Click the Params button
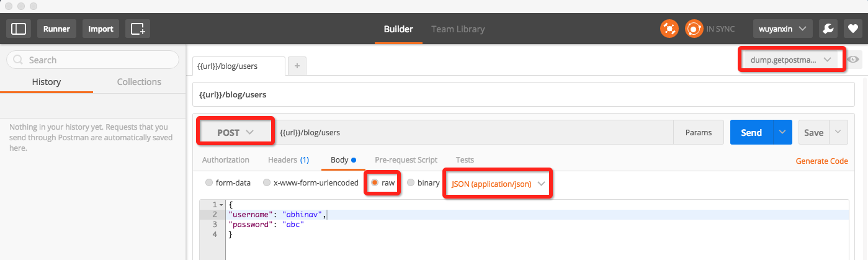This screenshot has width=868, height=260. click(699, 132)
